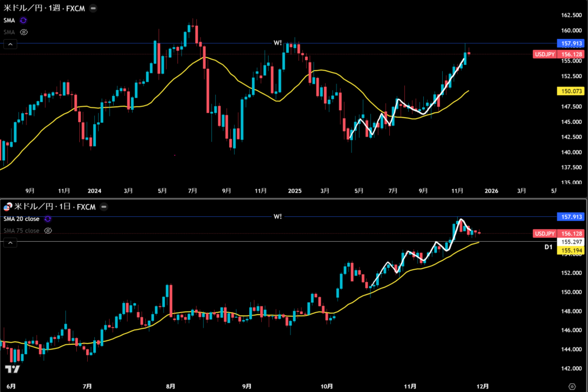
Task: Click the red USDJPY price tag on weekly chart
Action: 543,54
